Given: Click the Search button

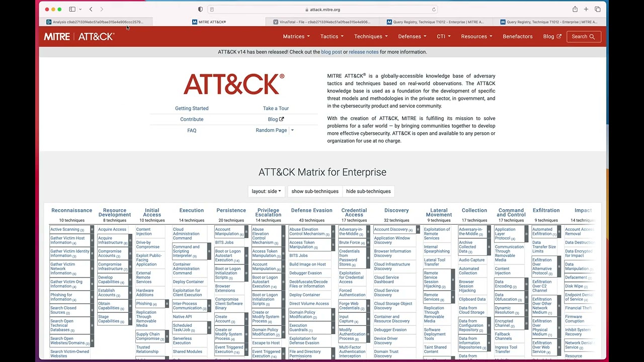Looking at the screenshot, I should click(584, 36).
